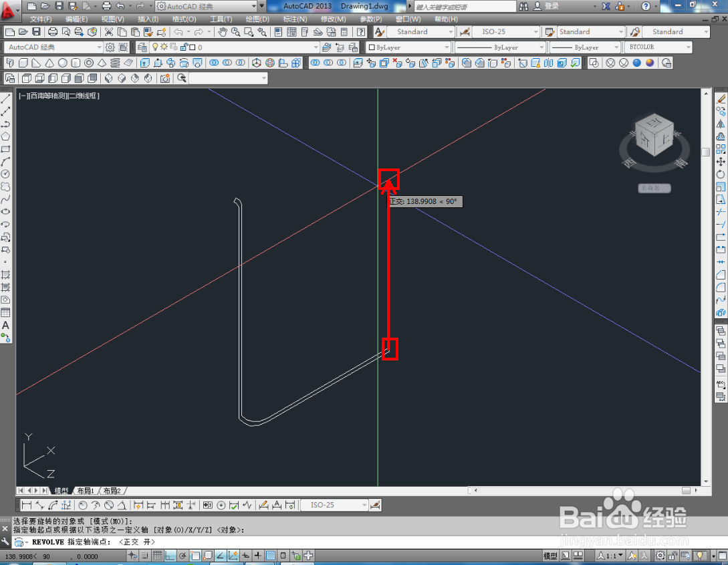Save drawing with floppy disk icon
The image size is (728, 565).
[x=36, y=31]
